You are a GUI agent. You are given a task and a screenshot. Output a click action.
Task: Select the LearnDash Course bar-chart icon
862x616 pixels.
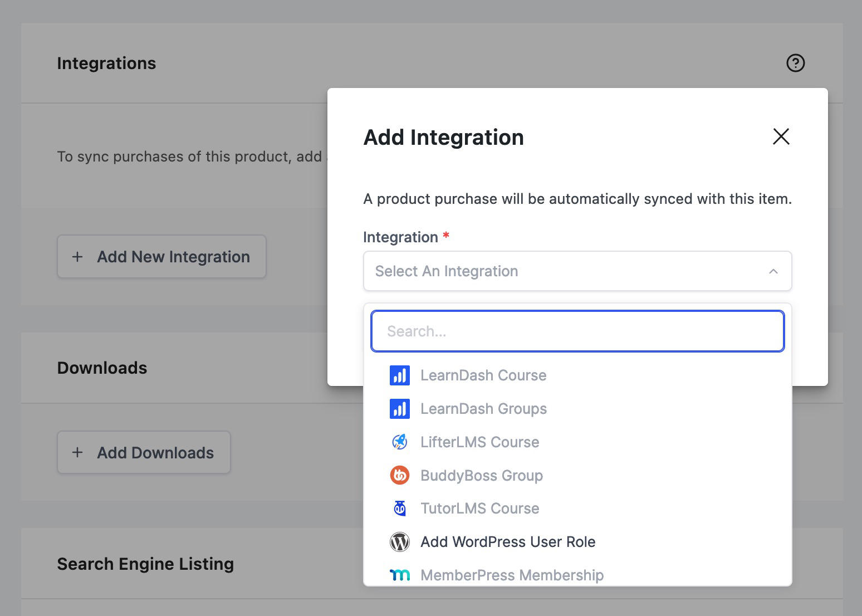tap(399, 375)
